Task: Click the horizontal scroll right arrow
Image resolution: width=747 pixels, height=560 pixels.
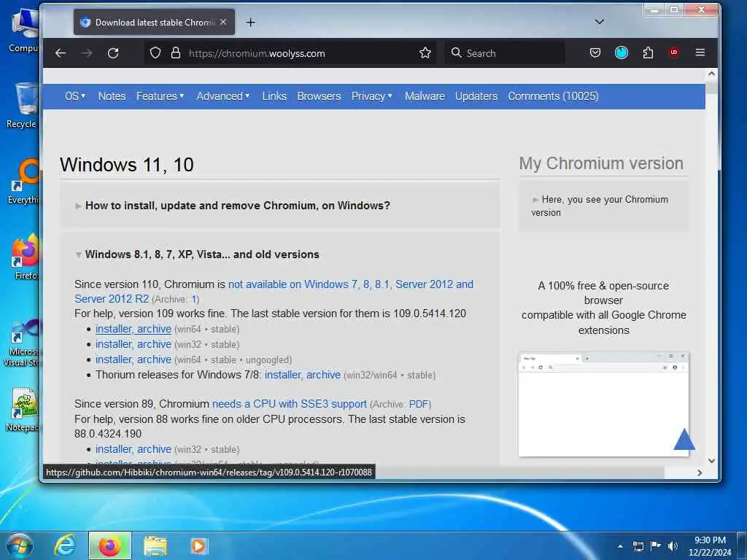Action: [700, 472]
